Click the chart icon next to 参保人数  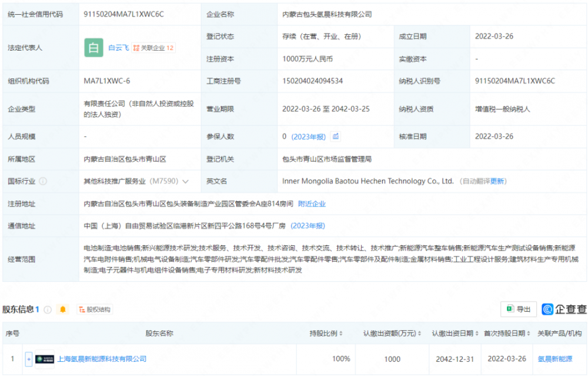pos(336,137)
